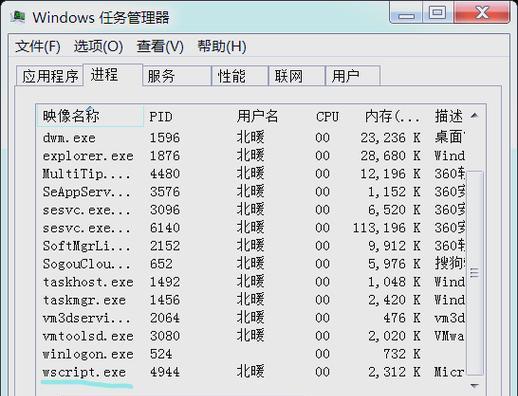Viewport: 518px width, 396px height.
Task: Sort by 描述 column header
Action: pyautogui.click(x=449, y=116)
